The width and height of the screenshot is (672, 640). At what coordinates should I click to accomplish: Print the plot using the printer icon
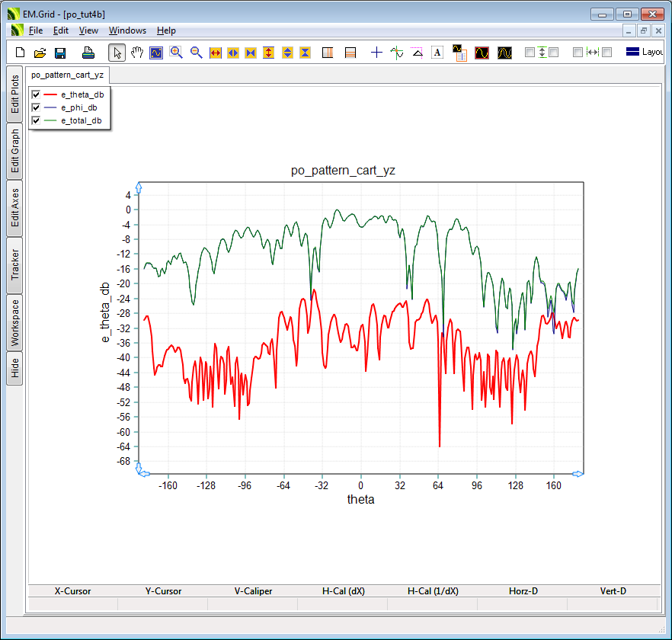(x=88, y=53)
